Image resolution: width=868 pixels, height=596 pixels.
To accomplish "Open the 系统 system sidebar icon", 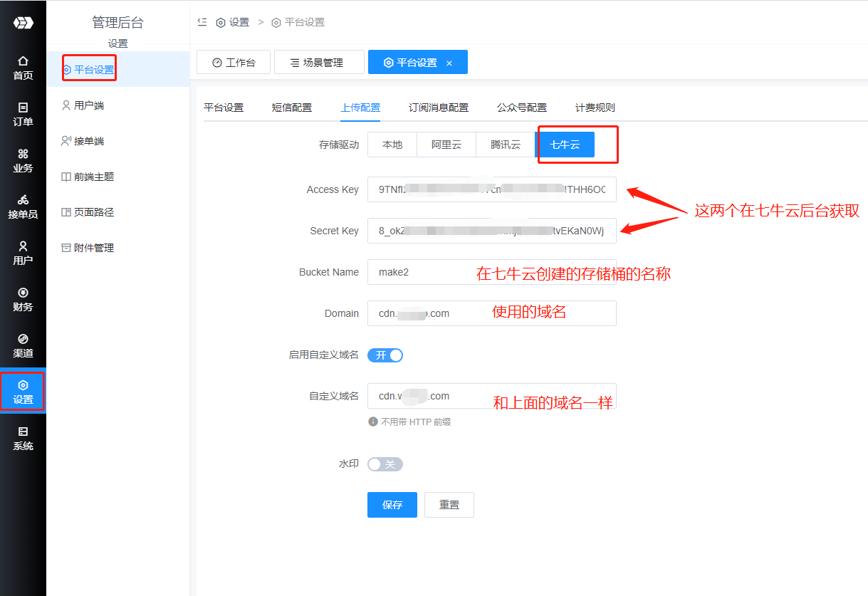I will (x=23, y=438).
